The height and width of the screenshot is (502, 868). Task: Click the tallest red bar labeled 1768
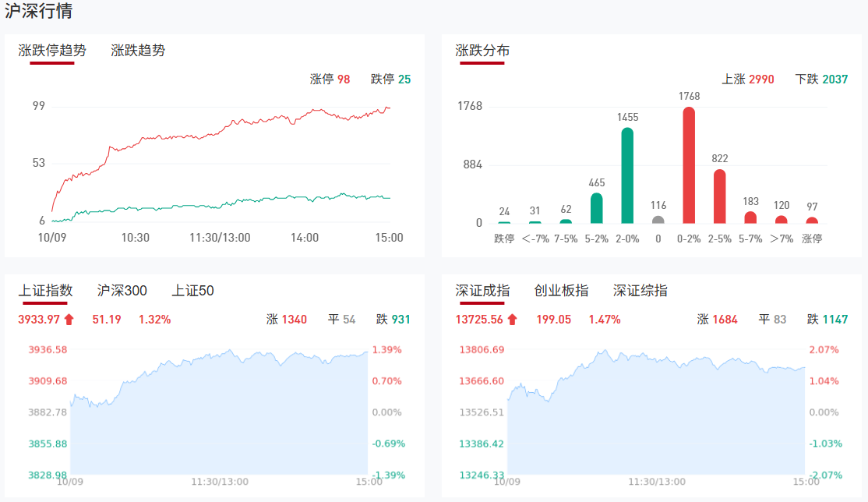pyautogui.click(x=689, y=165)
